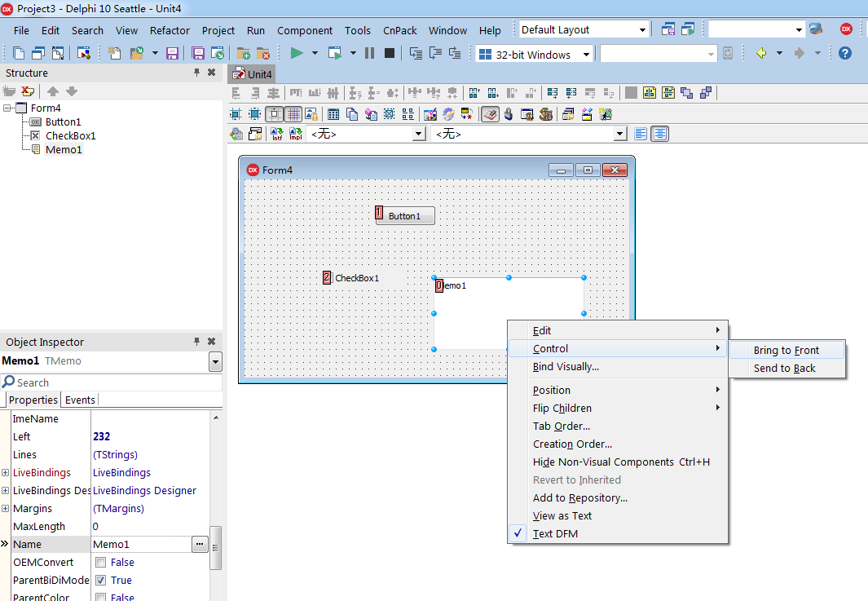
Task: Click Structure panel move-up arrow icon
Action: pos(53,91)
